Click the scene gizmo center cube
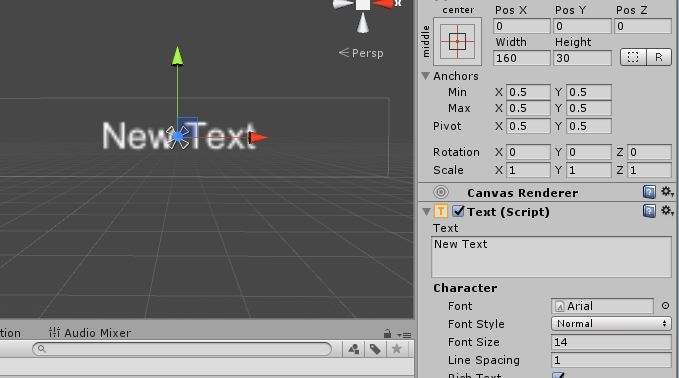Viewport: 679px width, 378px height. pos(363,4)
